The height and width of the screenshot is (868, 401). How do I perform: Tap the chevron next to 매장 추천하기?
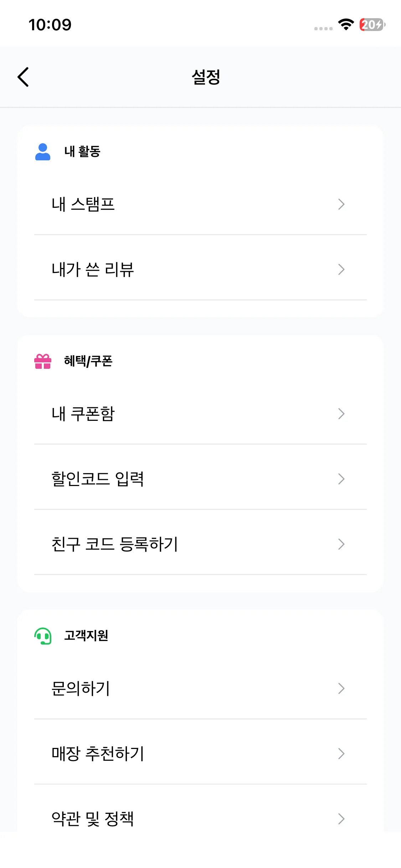click(341, 754)
